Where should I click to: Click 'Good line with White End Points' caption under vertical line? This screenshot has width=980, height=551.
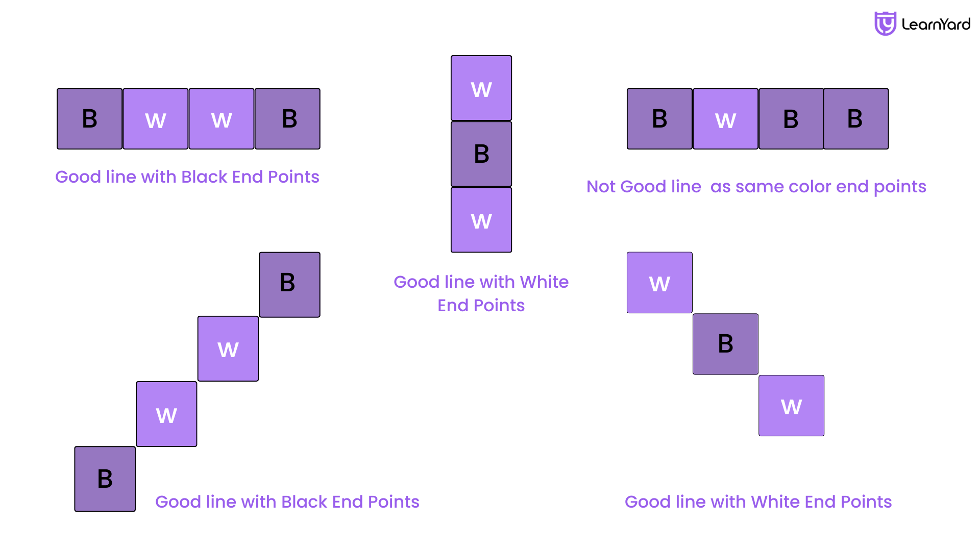pos(481,293)
